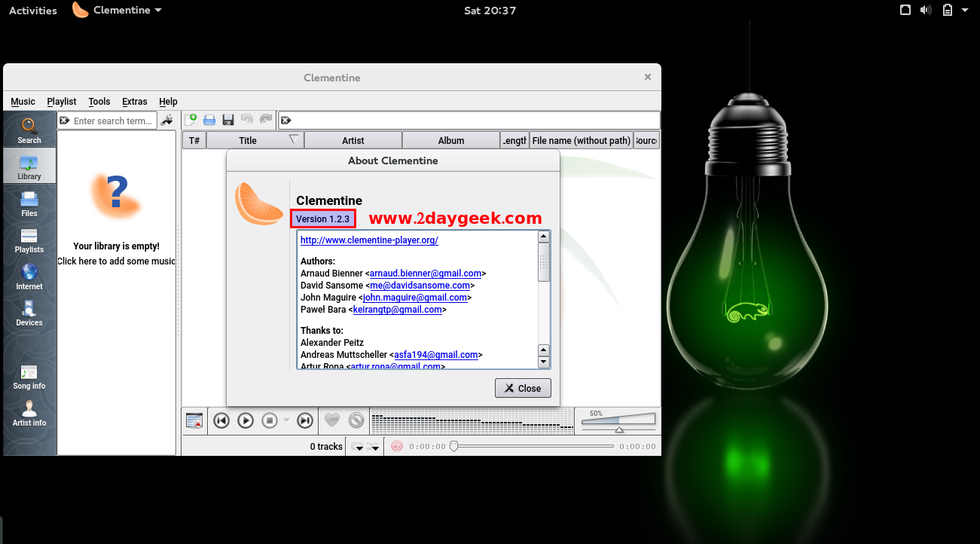Click the About dialog scrollbar up arrow
Screen dimensions: 980x544
coord(544,237)
